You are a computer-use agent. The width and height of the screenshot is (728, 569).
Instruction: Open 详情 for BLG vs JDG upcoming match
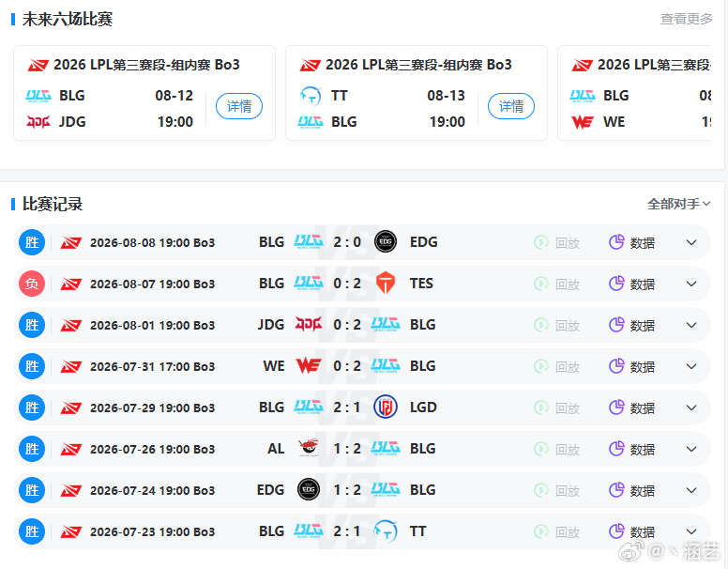239,106
